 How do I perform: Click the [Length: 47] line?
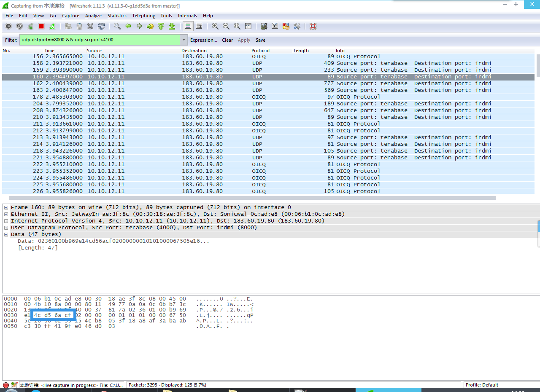(x=38, y=248)
